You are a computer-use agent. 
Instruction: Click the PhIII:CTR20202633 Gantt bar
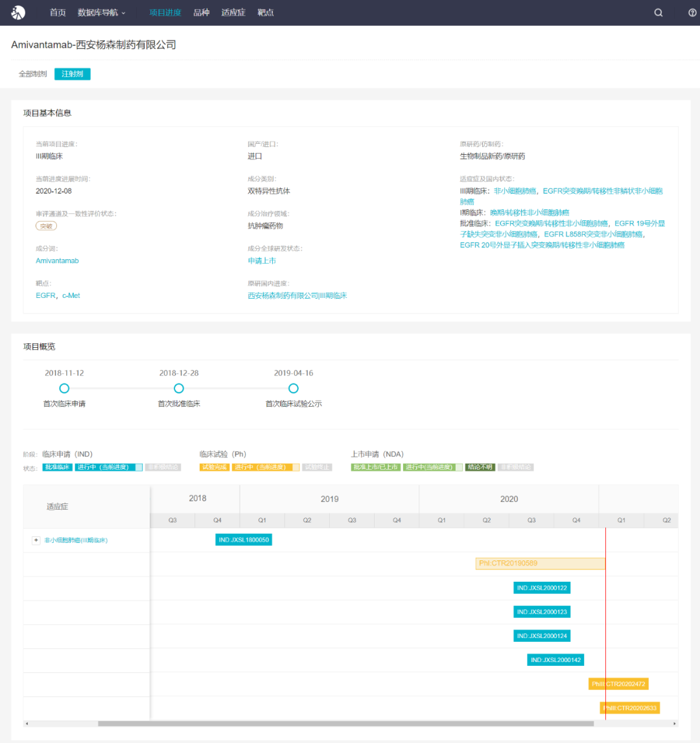[630, 708]
